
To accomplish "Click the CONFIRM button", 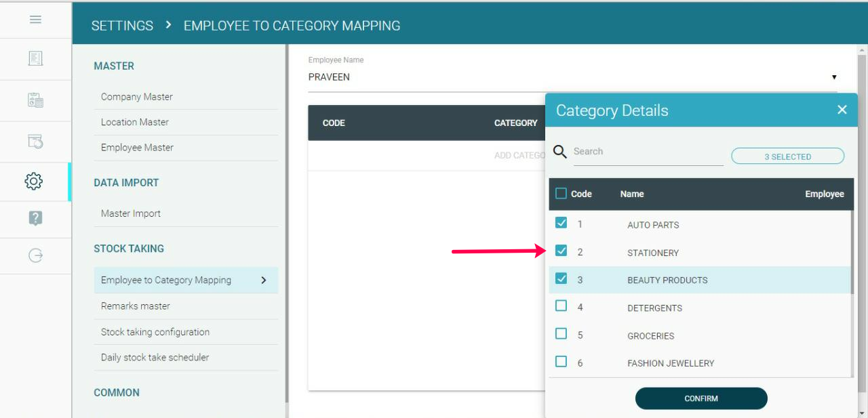I will point(701,398).
